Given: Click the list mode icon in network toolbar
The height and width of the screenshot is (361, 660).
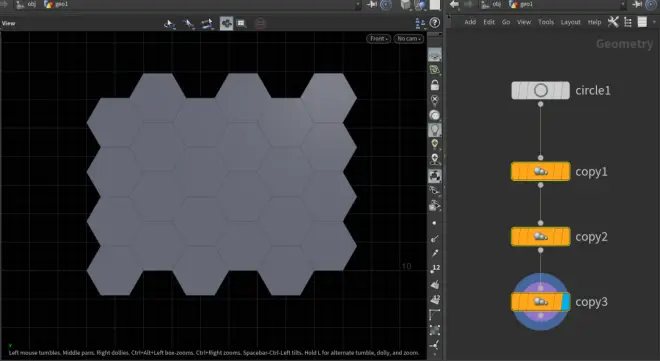Looking at the screenshot, I should [x=642, y=22].
